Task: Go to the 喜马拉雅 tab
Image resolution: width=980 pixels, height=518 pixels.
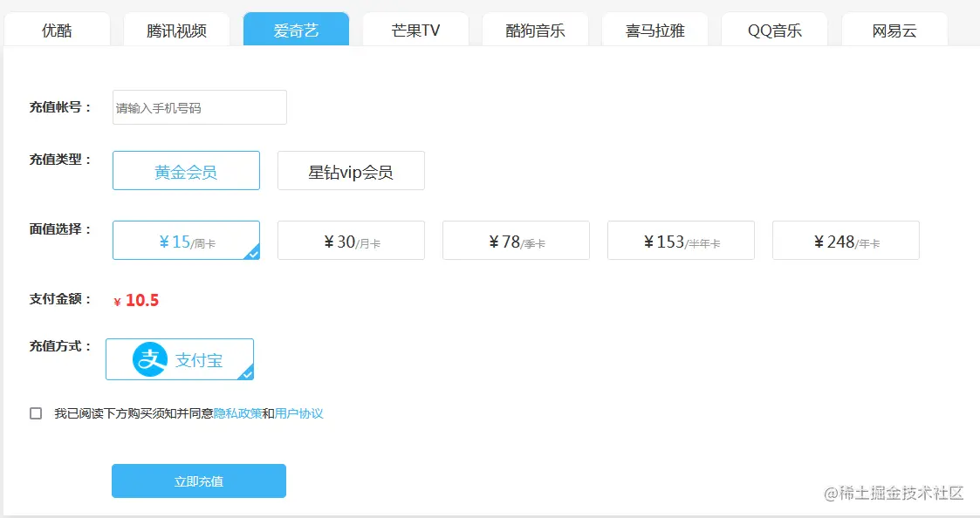Action: pos(655,30)
